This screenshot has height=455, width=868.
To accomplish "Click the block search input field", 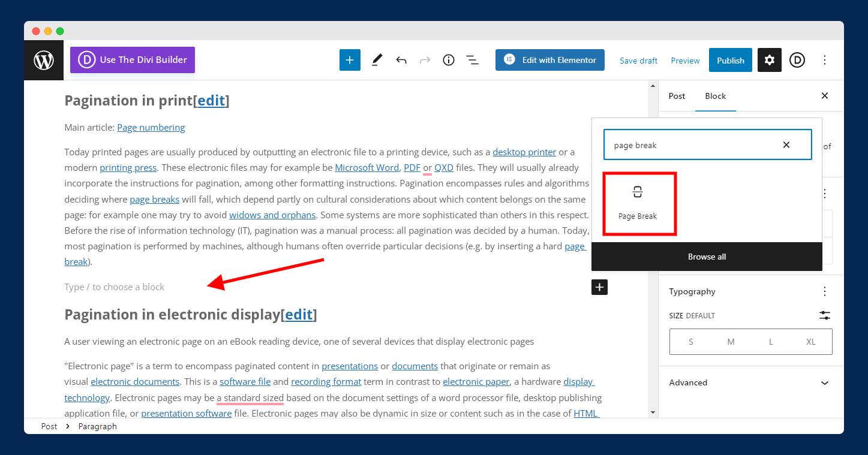I will click(x=708, y=145).
